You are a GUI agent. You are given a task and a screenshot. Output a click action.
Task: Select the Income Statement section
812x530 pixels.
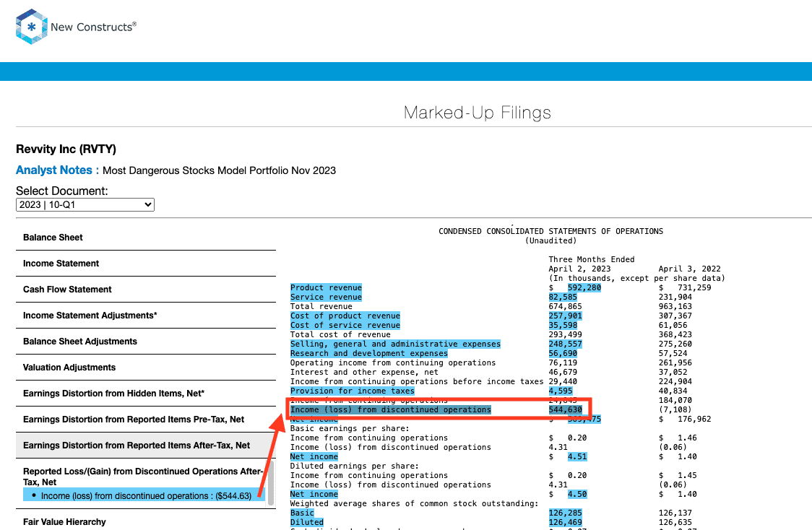145,263
